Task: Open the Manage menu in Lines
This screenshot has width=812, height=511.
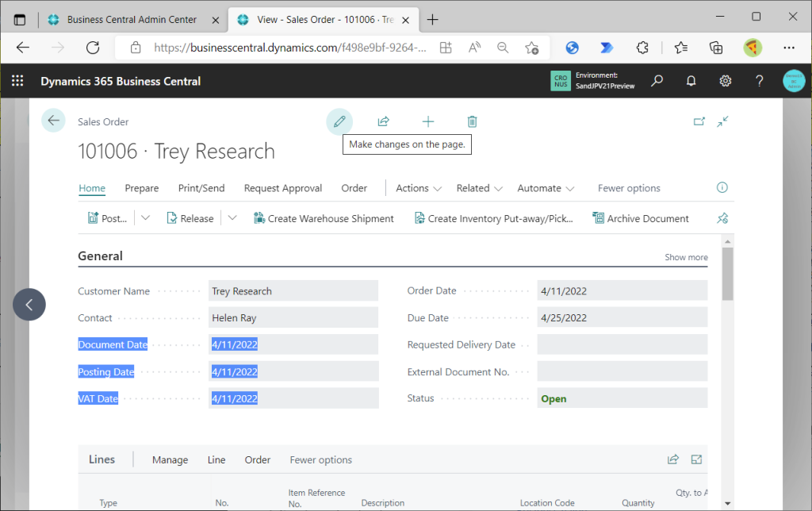Action: point(170,459)
